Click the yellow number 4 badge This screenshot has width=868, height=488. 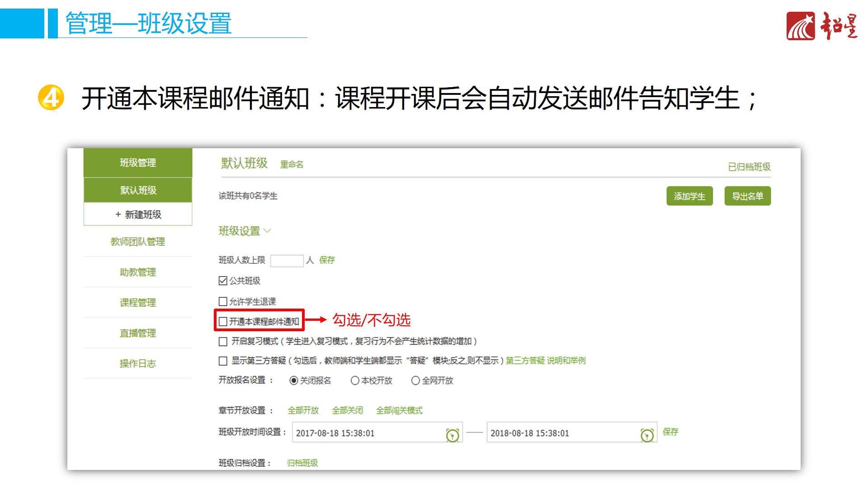[51, 97]
